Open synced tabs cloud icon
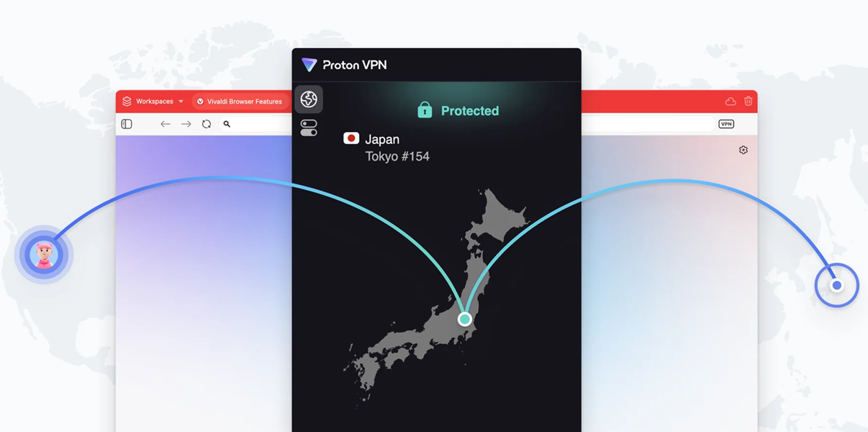Image resolution: width=868 pixels, height=432 pixels. pyautogui.click(x=731, y=102)
